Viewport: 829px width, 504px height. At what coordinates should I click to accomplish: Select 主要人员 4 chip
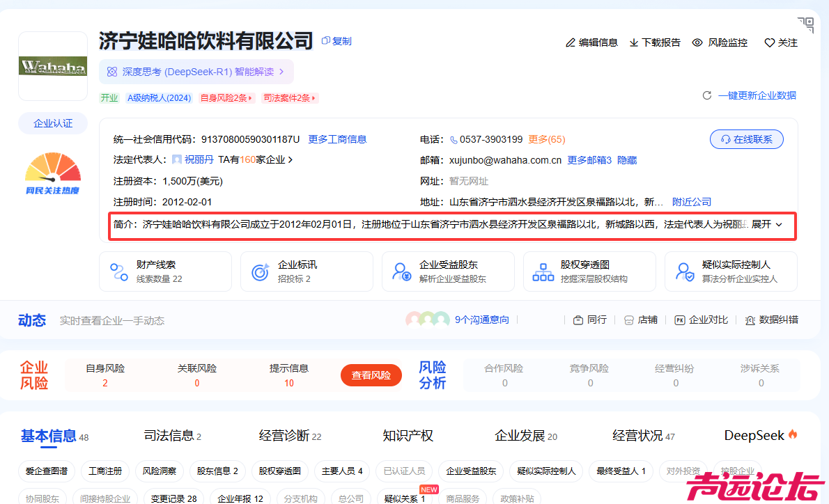(342, 471)
